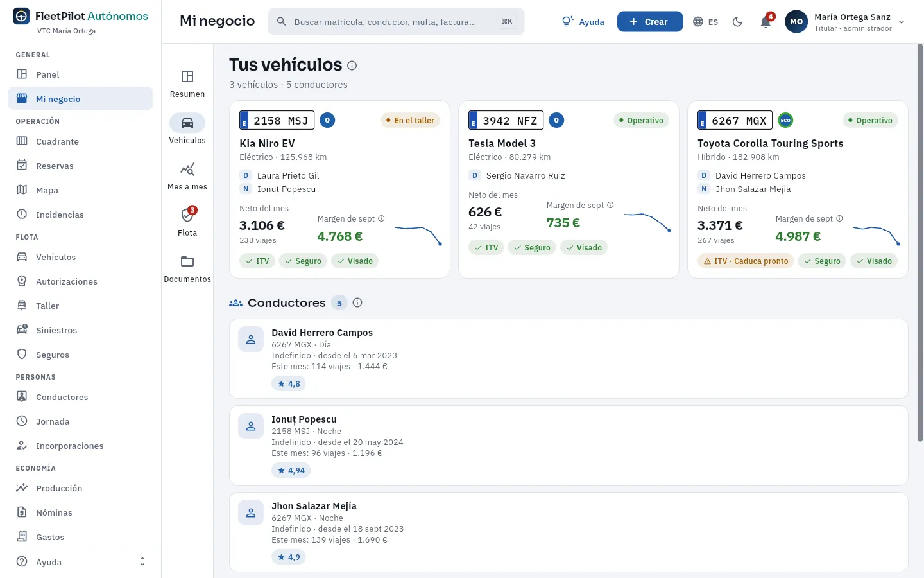Click info icon beside Conductores count

(x=357, y=302)
